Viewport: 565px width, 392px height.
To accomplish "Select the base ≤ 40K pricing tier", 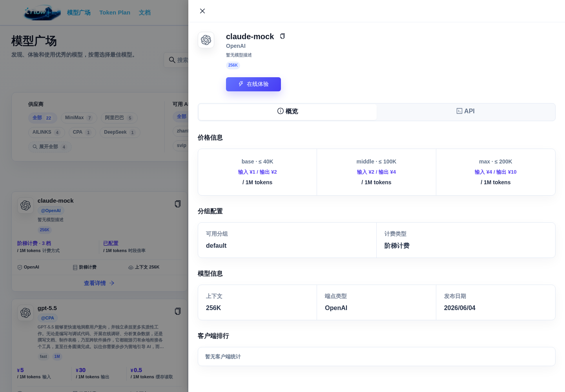I will point(257,172).
